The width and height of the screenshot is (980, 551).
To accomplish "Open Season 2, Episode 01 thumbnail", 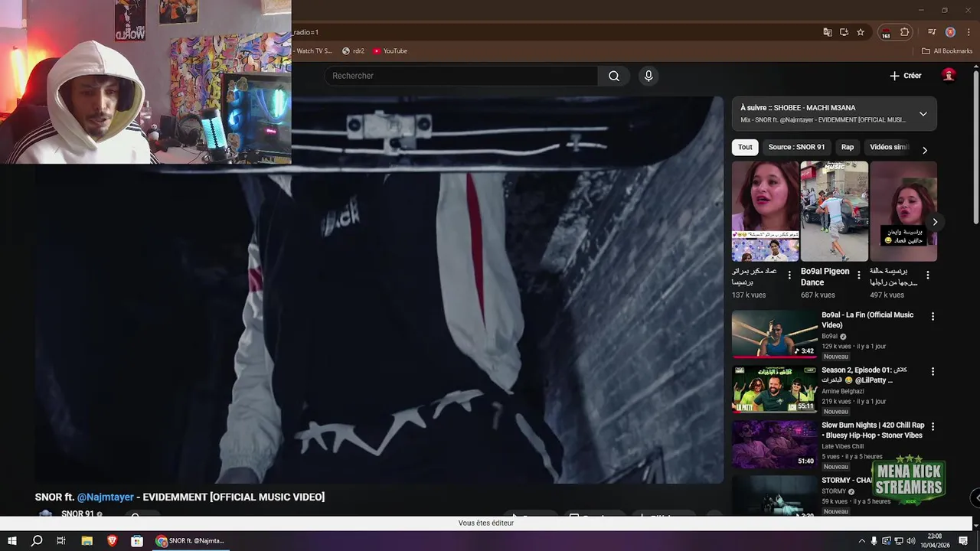I will coord(774,389).
